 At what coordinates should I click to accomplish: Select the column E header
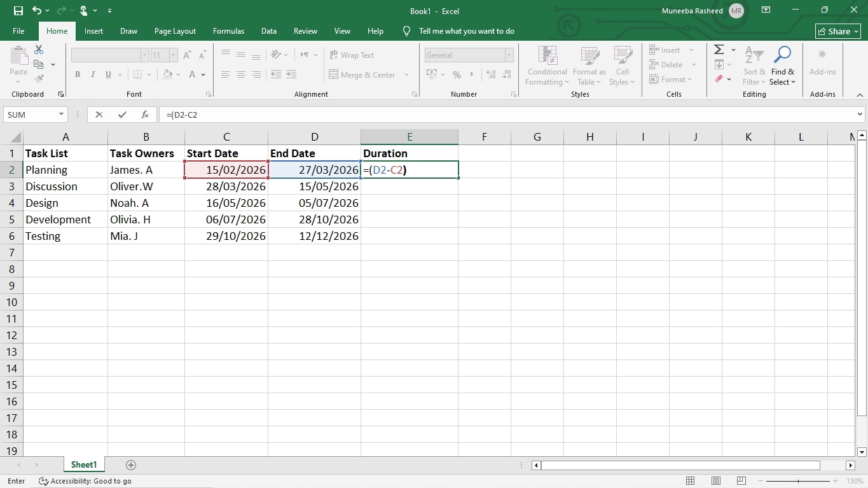pyautogui.click(x=410, y=137)
